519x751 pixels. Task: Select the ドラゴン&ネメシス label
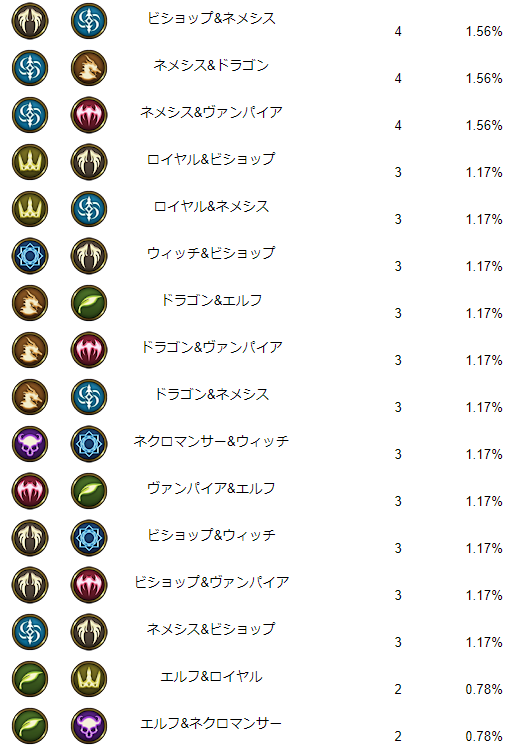click(212, 394)
